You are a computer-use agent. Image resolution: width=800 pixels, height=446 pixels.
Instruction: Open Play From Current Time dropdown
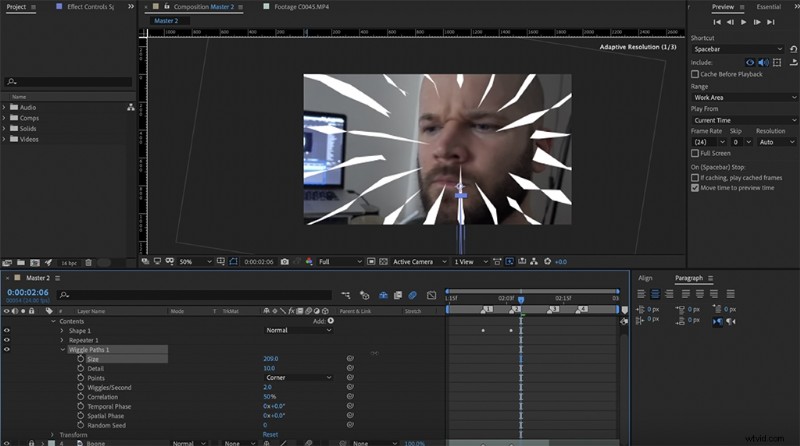[x=744, y=120]
